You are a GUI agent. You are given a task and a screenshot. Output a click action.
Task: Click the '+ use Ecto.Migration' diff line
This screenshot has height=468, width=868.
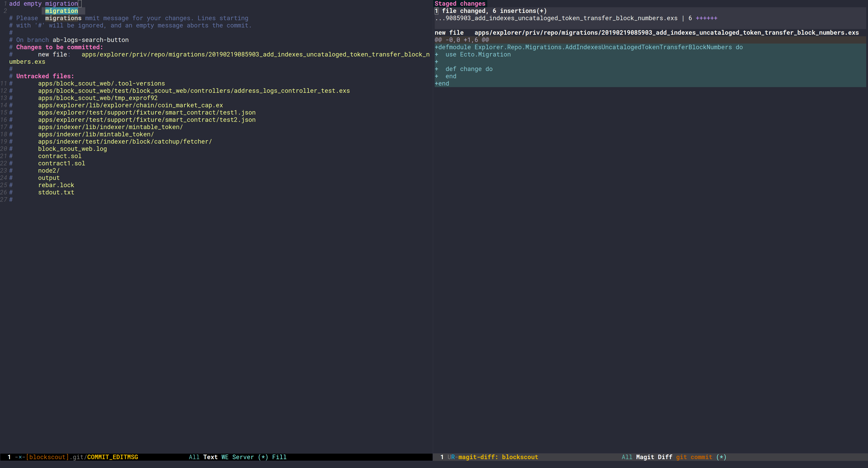[473, 54]
